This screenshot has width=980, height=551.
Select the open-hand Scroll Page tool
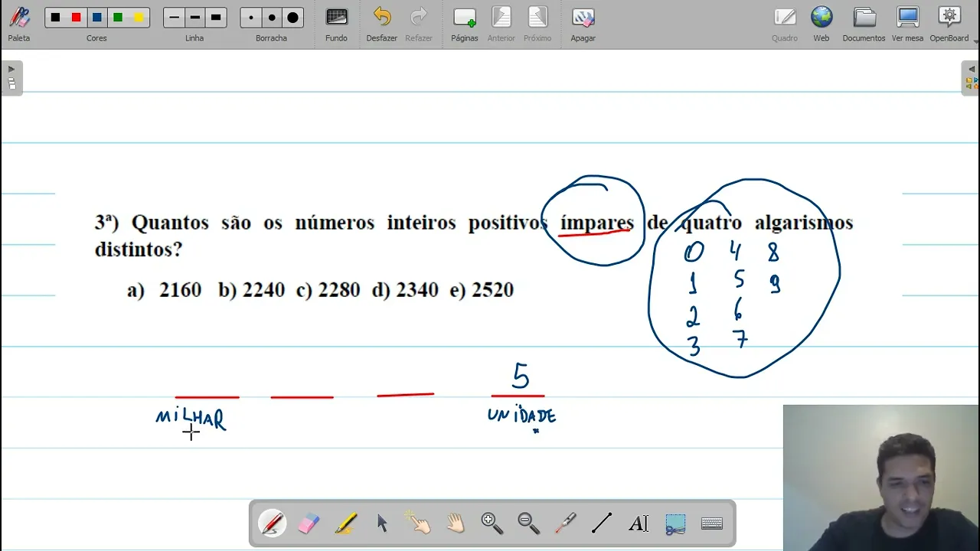(456, 523)
